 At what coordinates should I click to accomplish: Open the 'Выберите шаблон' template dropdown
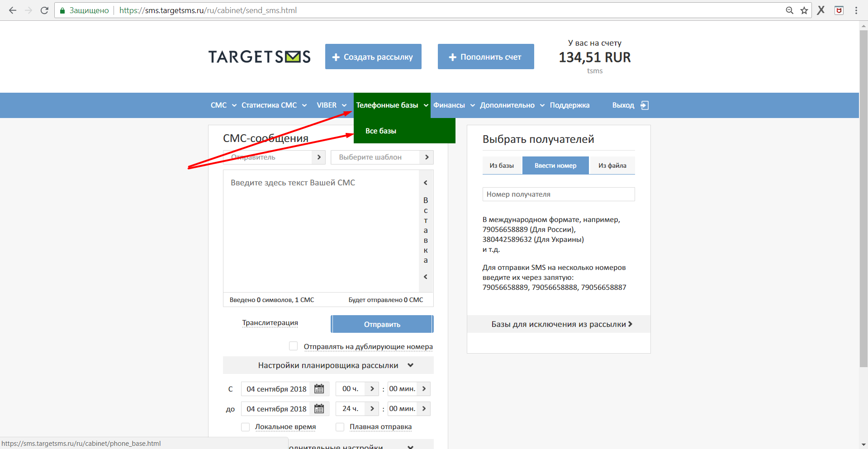[382, 157]
